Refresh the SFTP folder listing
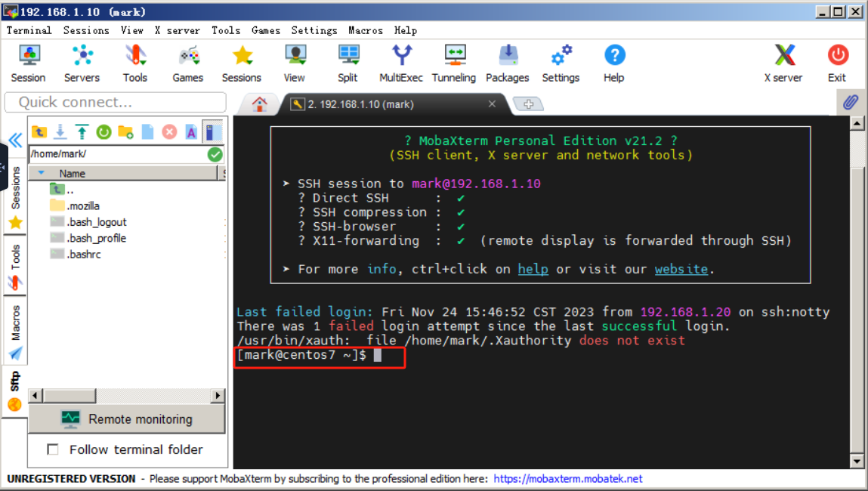Viewport: 868px width, 491px height. pos(103,131)
